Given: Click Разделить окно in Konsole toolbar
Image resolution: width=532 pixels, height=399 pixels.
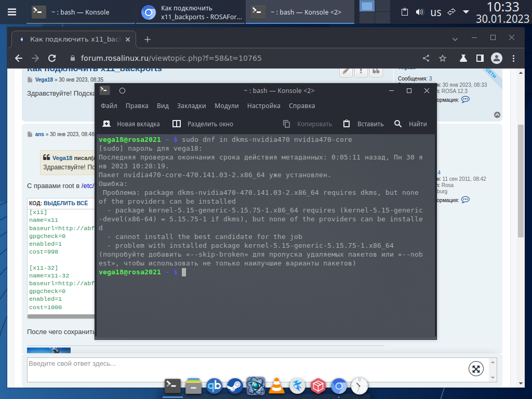Looking at the screenshot, I should (203, 124).
